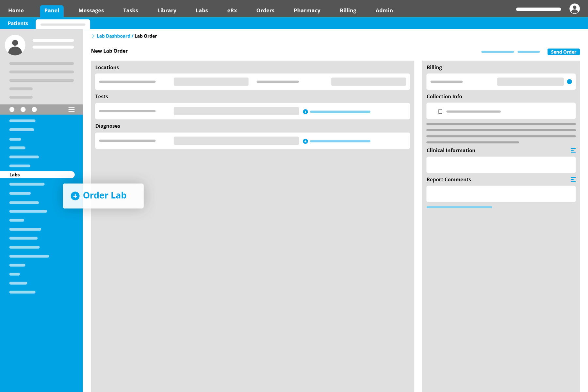
Task: Click the plus icon next to Tests field
Action: click(305, 112)
